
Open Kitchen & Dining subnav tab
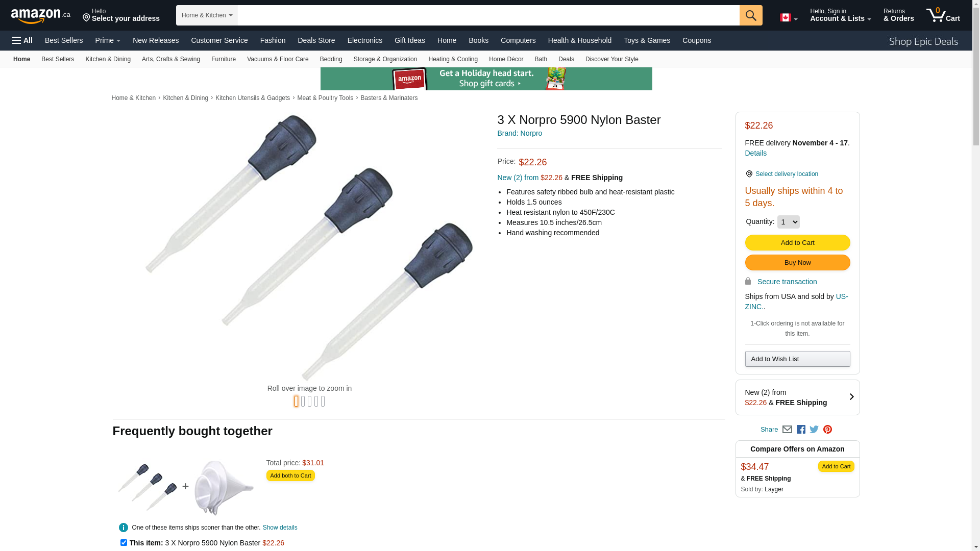tap(108, 59)
